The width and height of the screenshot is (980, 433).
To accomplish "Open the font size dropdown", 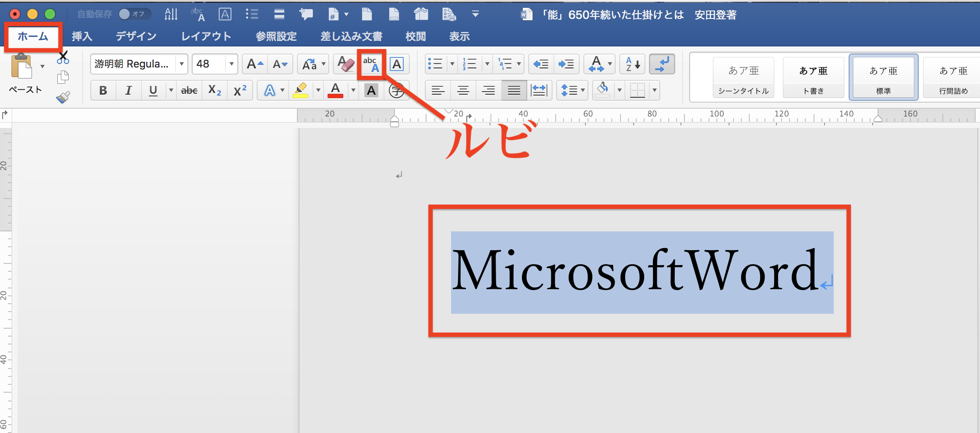I will 231,64.
